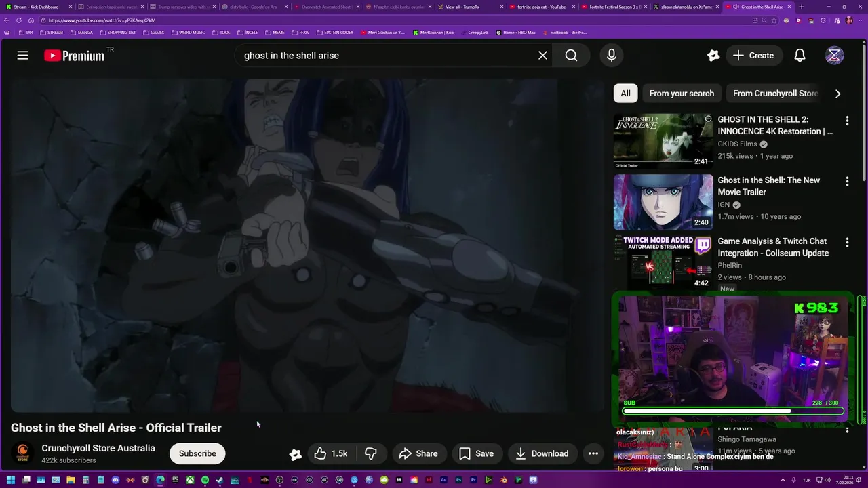Open the sparkle Ask icon beside Create
The height and width of the screenshot is (488, 868).
click(x=713, y=56)
